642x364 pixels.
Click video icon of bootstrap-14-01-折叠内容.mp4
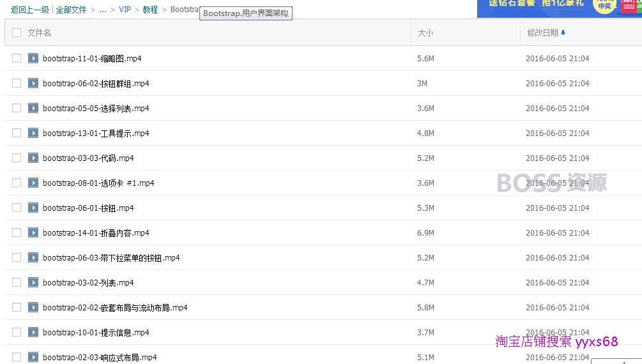click(x=33, y=232)
